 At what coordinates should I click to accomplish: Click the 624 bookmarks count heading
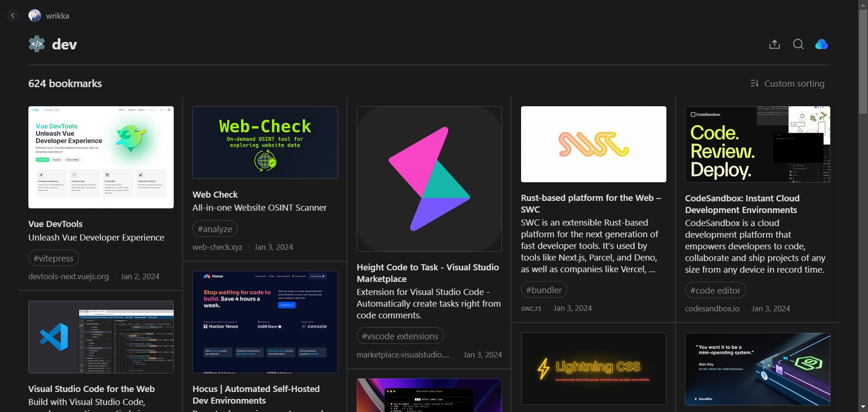65,83
